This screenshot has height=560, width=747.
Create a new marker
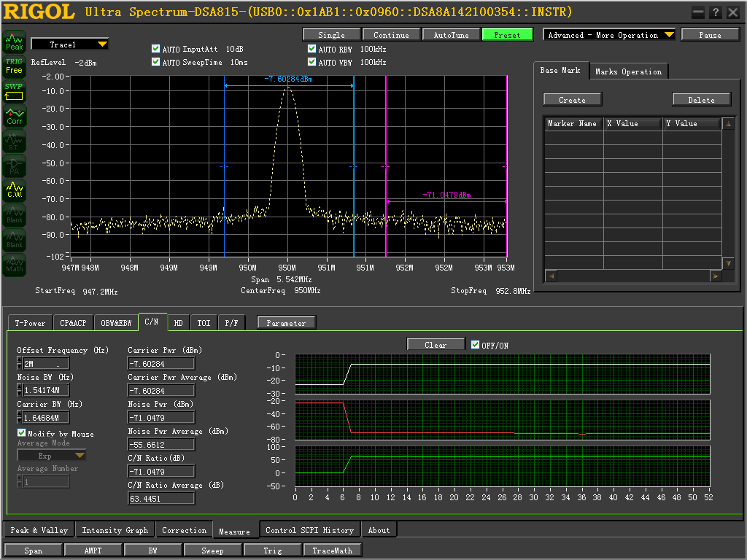[x=572, y=99]
